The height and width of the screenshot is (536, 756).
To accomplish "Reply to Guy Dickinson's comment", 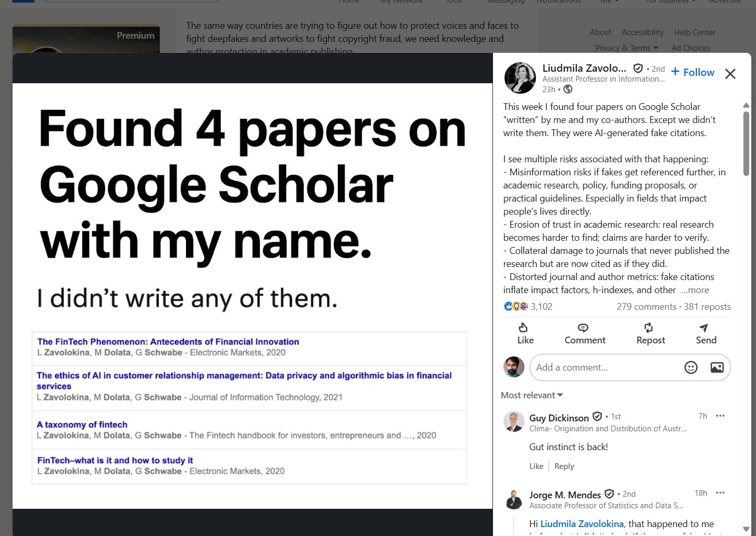I will tap(564, 466).
